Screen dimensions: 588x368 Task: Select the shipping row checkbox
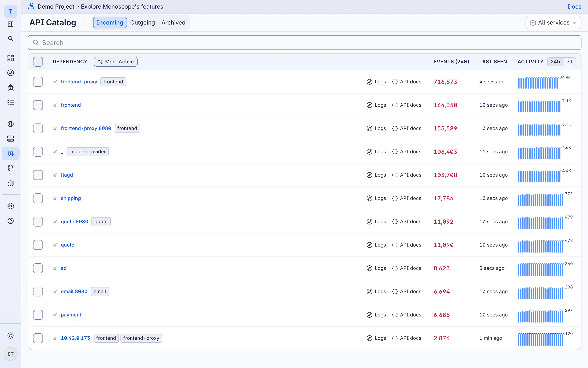coord(38,198)
